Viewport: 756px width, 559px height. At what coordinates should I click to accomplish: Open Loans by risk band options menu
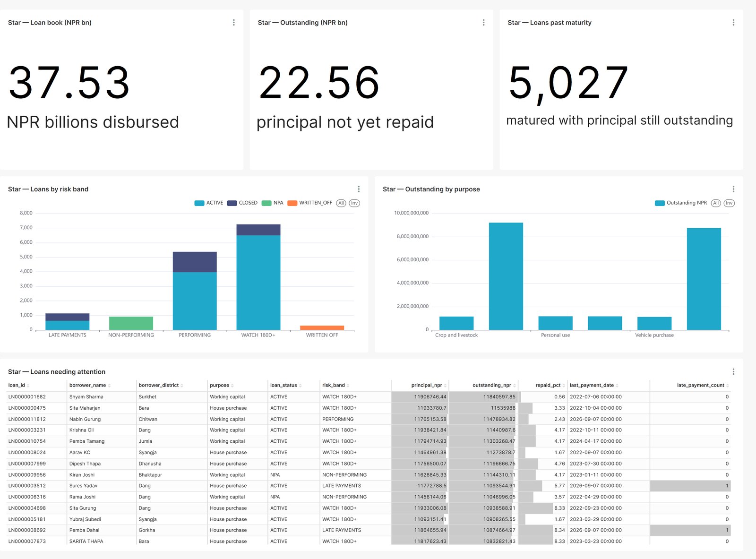pyautogui.click(x=359, y=189)
